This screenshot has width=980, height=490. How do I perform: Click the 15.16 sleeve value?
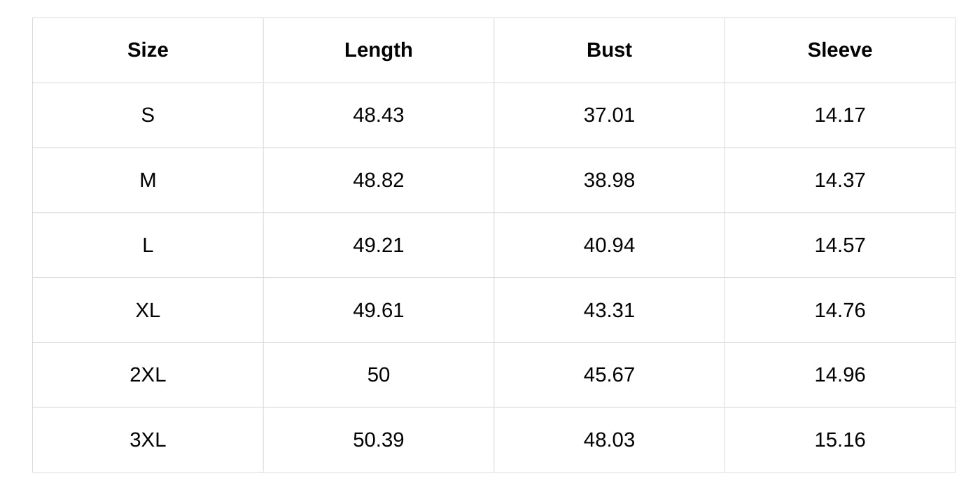pyautogui.click(x=839, y=440)
